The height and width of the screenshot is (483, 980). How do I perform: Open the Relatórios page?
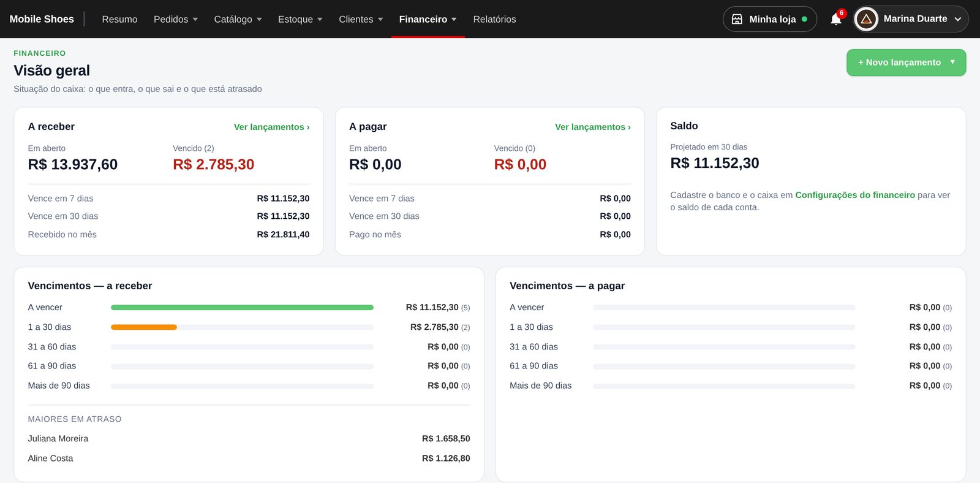tap(494, 19)
